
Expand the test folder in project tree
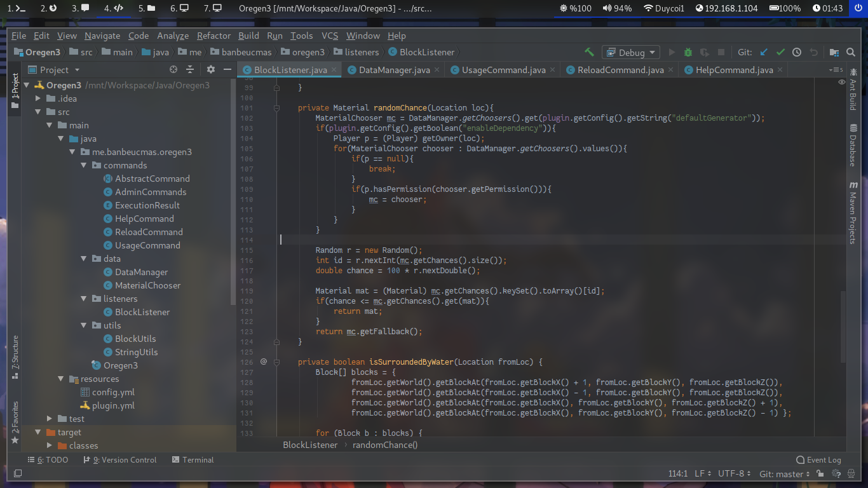point(50,419)
